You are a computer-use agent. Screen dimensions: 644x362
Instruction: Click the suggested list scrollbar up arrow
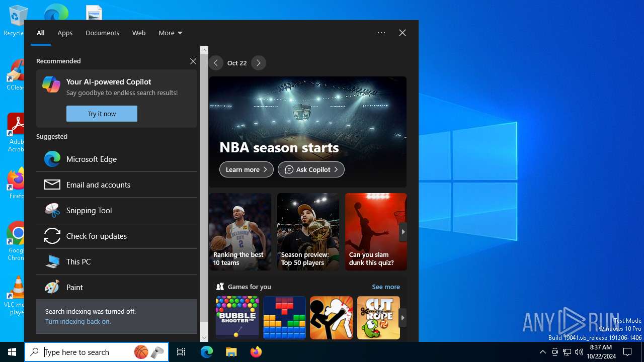pyautogui.click(x=204, y=50)
